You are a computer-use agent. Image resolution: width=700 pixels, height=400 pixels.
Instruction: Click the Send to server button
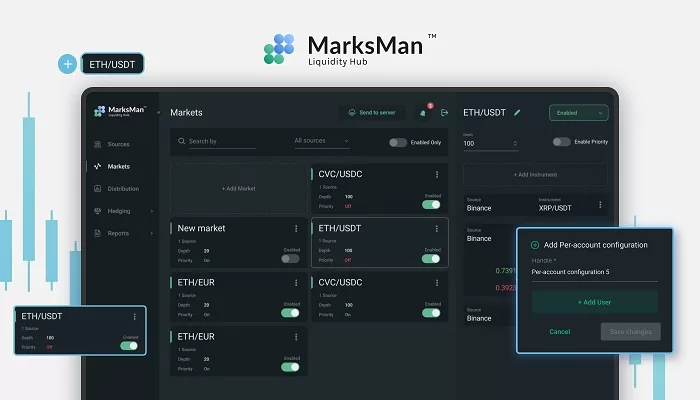372,112
